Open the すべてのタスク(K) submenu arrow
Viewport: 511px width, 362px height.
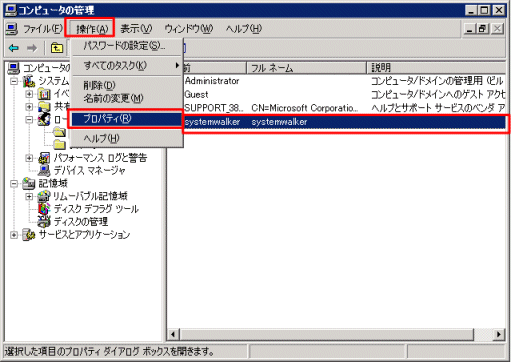(x=177, y=65)
